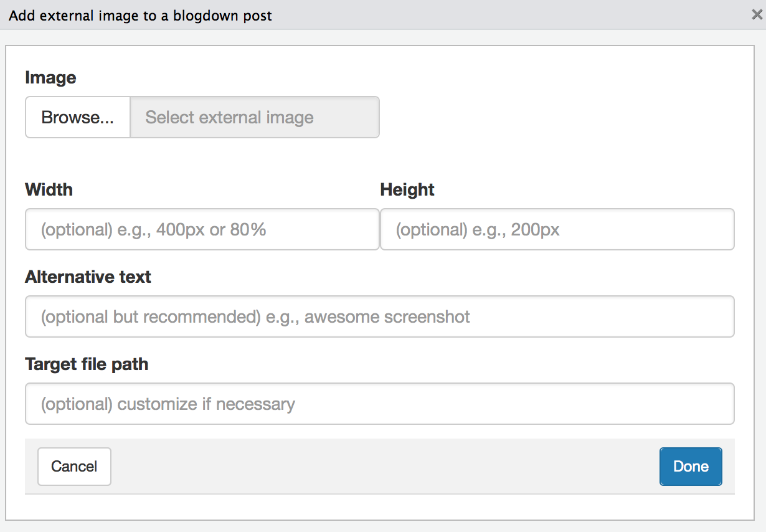Click Browse to choose an external image
The width and height of the screenshot is (766, 532).
tap(77, 117)
